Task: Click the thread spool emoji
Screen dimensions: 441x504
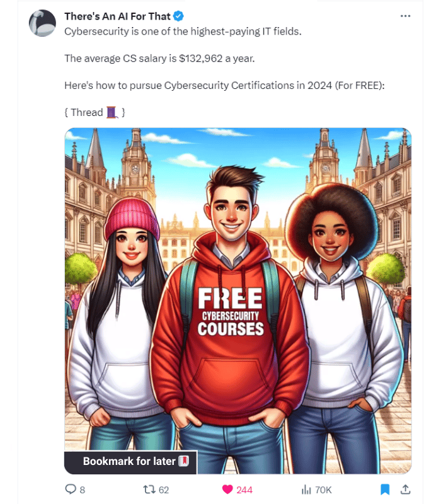Action: coord(112,113)
